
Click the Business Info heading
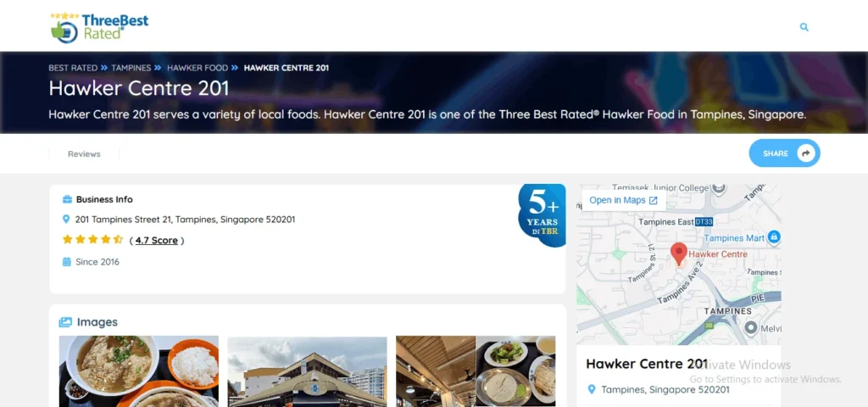[104, 199]
